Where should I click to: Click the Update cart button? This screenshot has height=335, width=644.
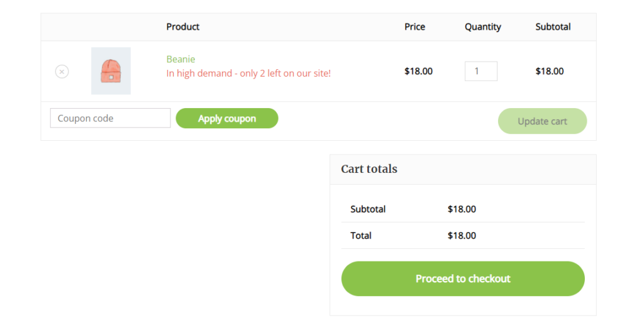tap(542, 121)
